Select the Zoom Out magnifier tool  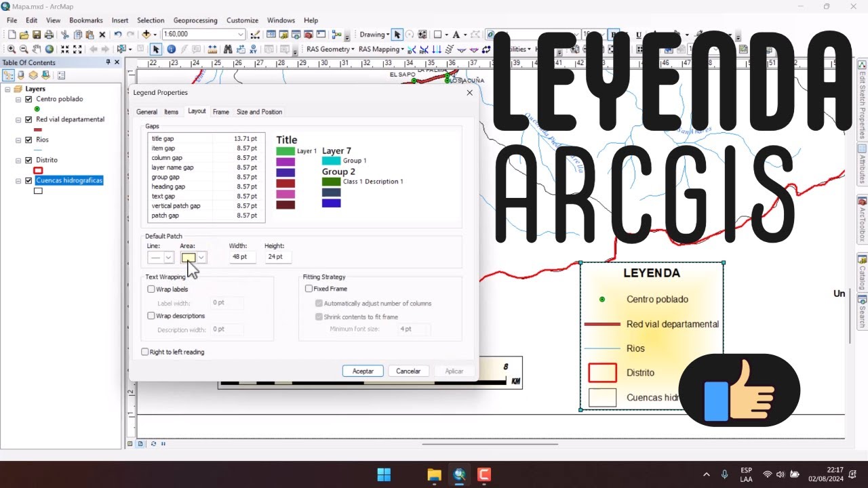(x=24, y=49)
